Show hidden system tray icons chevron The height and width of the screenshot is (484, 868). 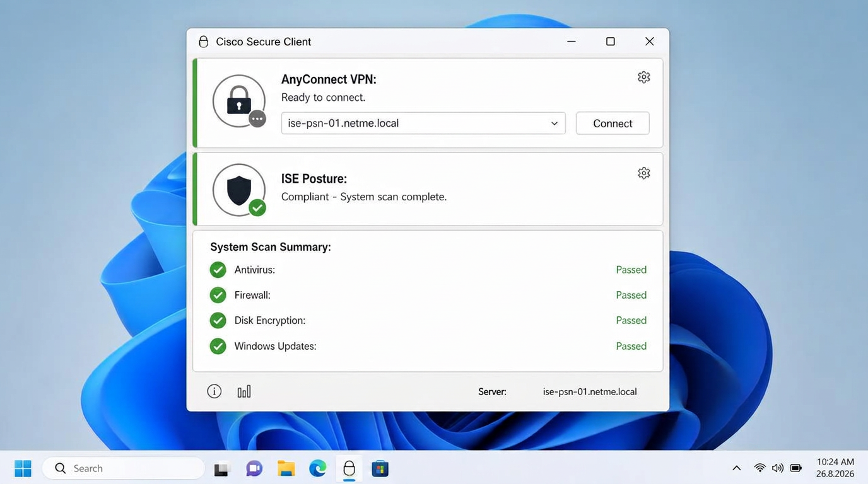click(x=736, y=468)
